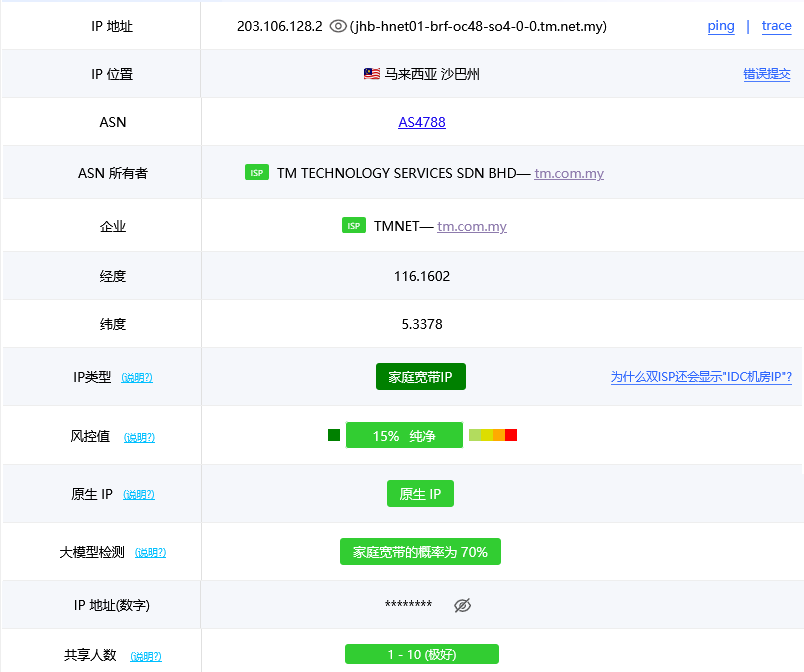Screen dimensions: 804x672
Task: Open 说明 help link for 原生 IP
Action: click(x=139, y=495)
